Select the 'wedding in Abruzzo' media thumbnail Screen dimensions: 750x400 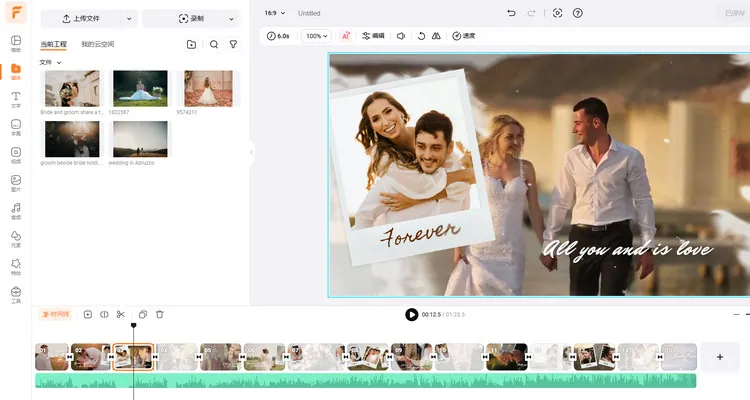pyautogui.click(x=140, y=139)
